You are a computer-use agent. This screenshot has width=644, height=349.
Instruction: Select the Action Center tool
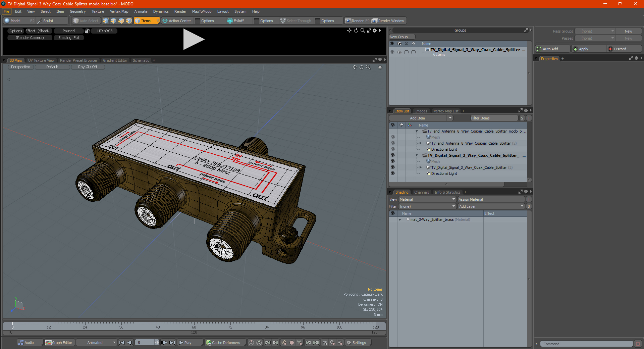(177, 21)
